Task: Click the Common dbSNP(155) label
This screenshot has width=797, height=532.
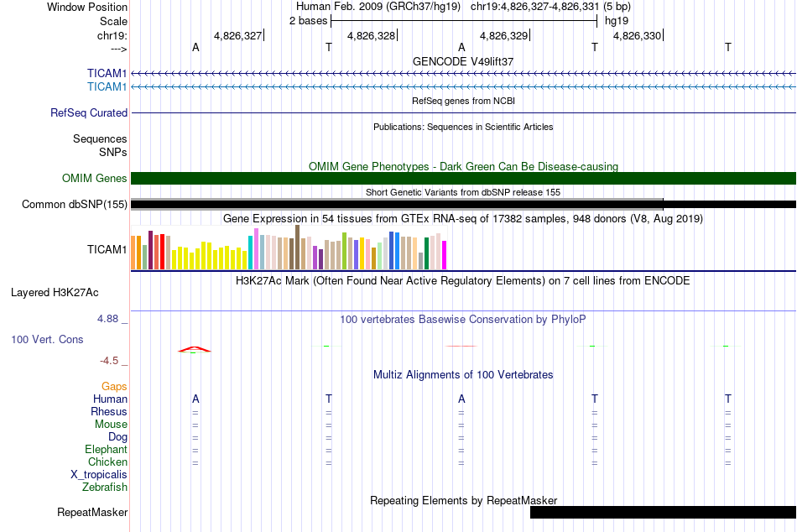Action: [74, 205]
